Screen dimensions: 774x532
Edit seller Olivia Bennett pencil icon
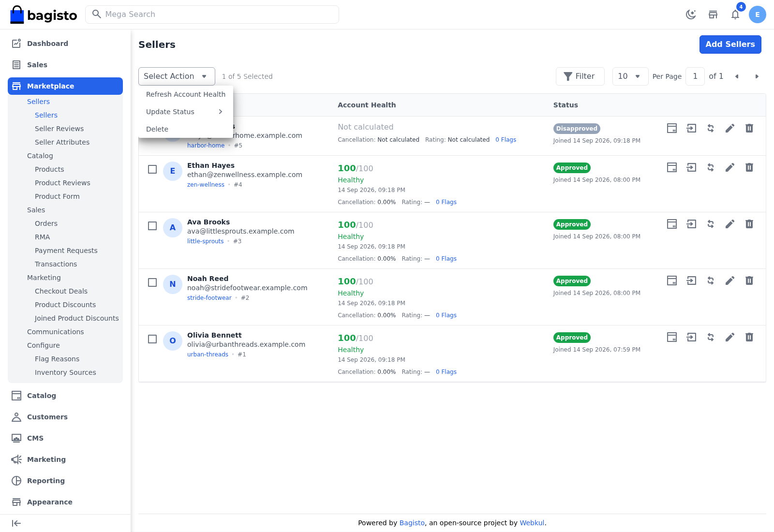[x=730, y=337]
